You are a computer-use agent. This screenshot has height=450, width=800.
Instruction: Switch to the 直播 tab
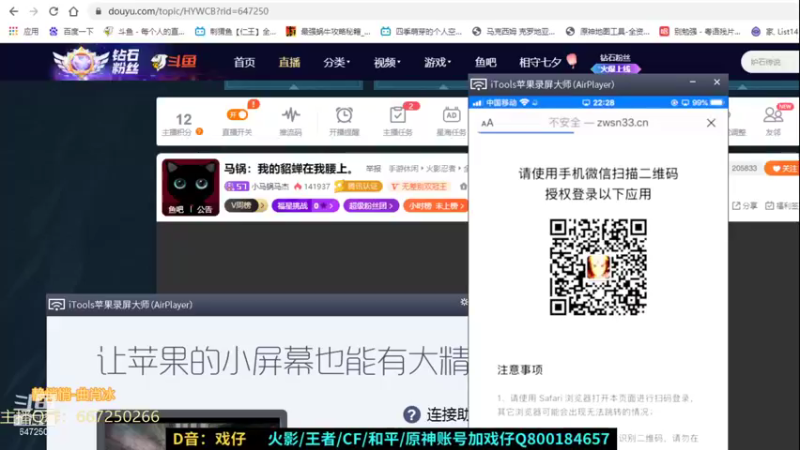coord(289,62)
